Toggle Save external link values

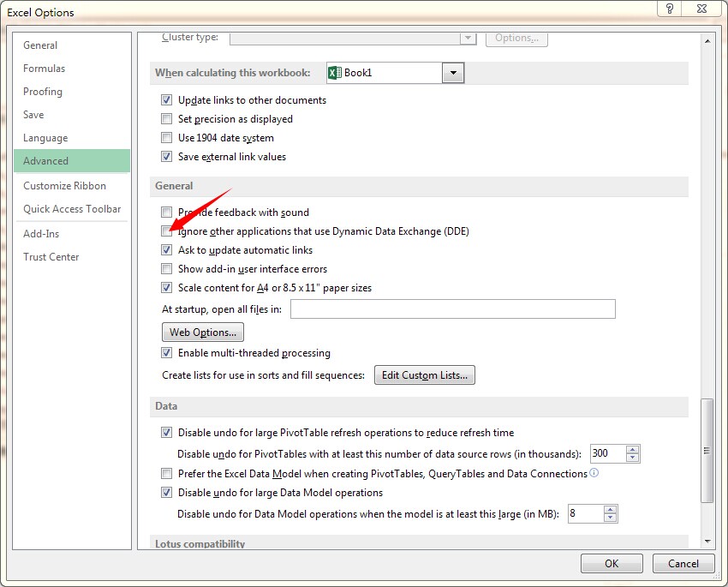pos(166,157)
